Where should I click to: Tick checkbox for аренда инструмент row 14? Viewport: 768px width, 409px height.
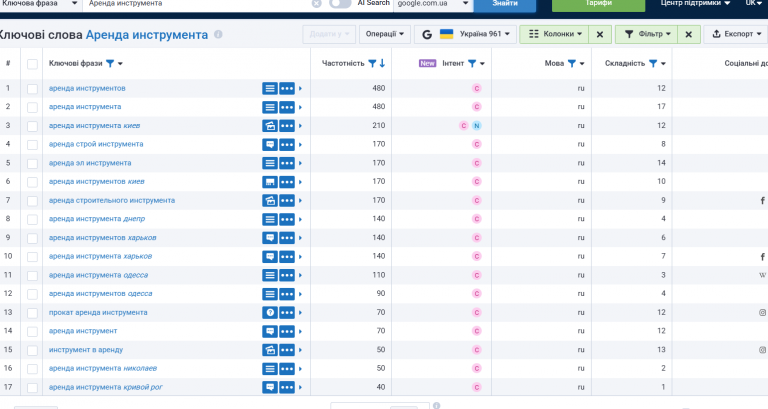pyautogui.click(x=32, y=332)
